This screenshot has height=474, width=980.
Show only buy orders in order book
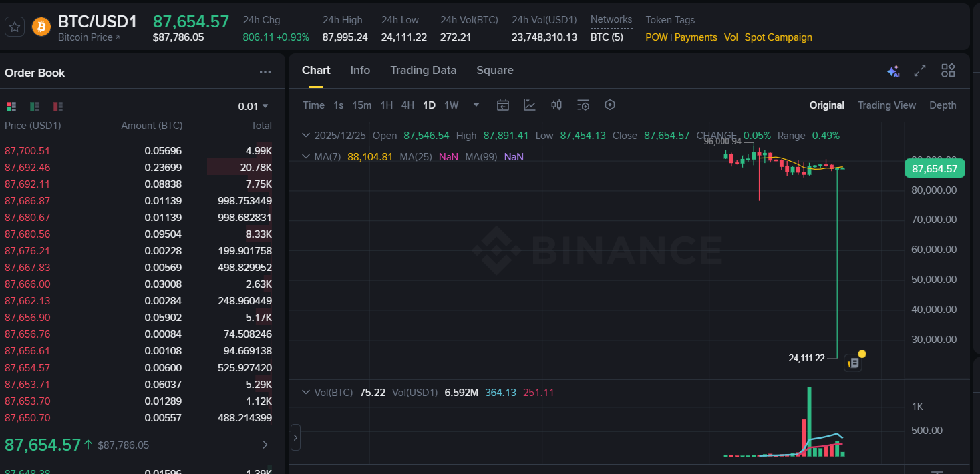[x=35, y=107]
